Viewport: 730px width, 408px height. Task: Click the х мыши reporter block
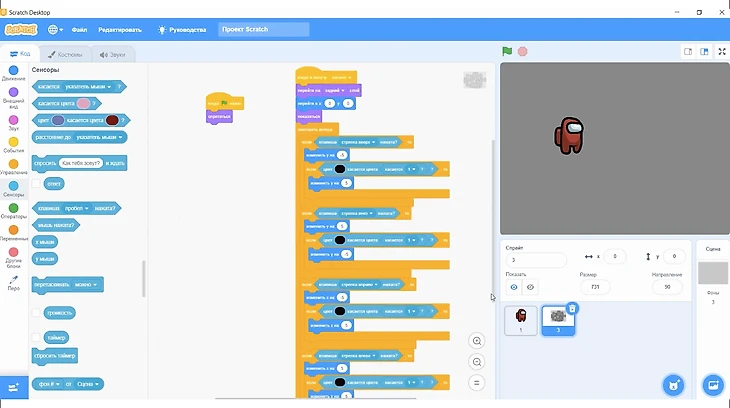(45, 242)
